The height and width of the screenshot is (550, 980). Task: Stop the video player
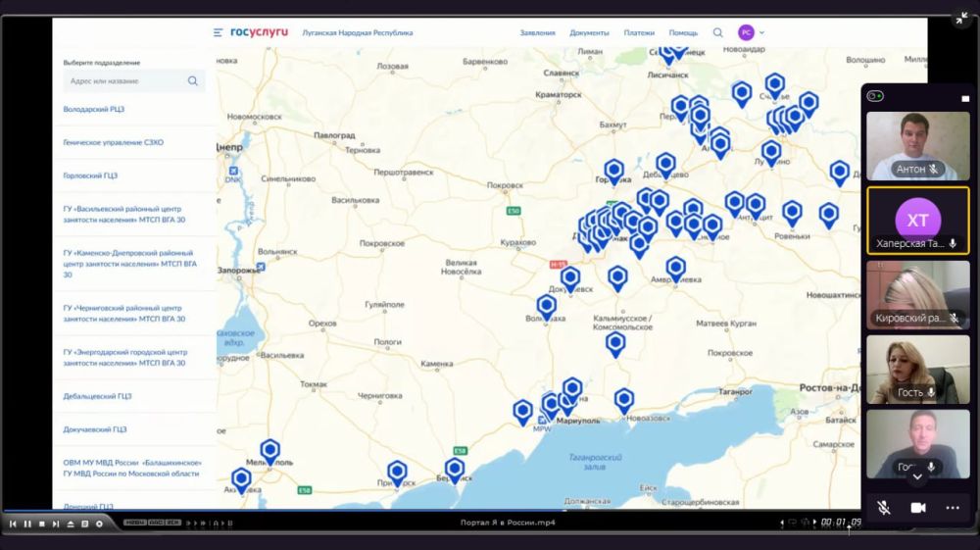click(42, 524)
